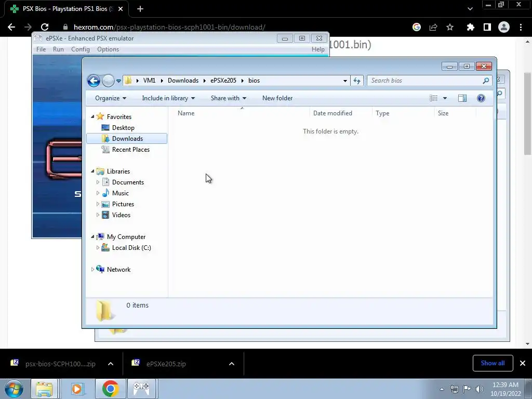The width and height of the screenshot is (532, 399).
Task: Open ePSXe Options menu
Action: pos(108,49)
